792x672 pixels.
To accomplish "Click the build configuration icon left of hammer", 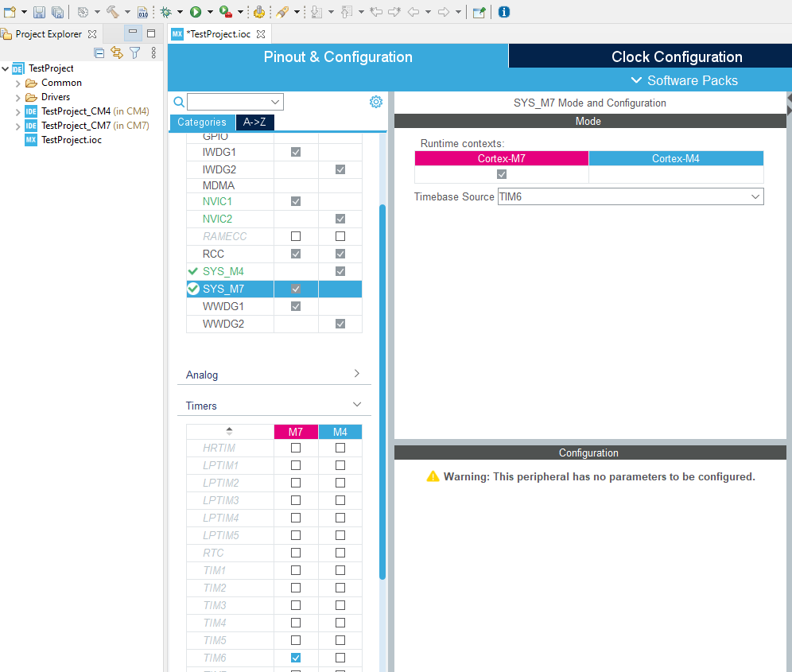I will (x=83, y=12).
